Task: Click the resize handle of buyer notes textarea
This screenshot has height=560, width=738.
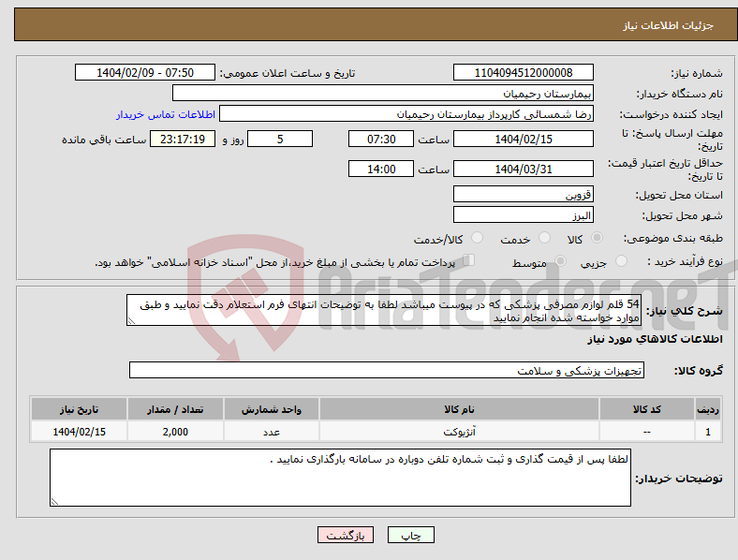Action: point(54,502)
